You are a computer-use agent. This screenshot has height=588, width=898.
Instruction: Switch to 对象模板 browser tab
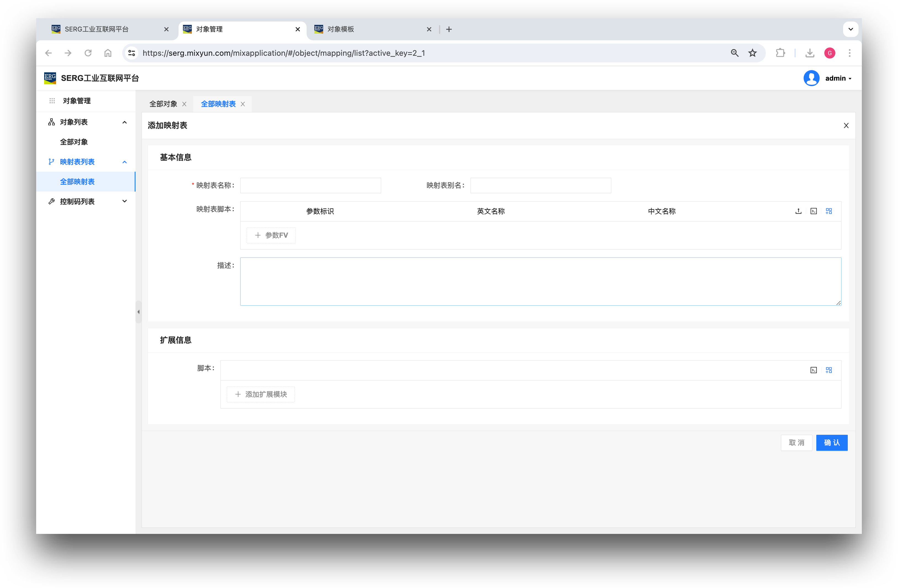[340, 30]
